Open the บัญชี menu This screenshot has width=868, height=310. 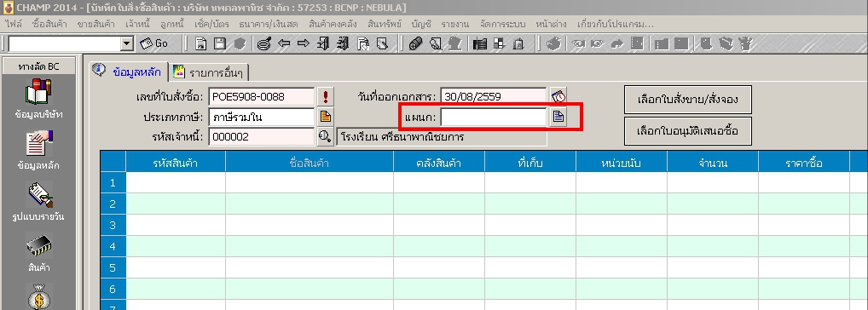click(x=422, y=25)
